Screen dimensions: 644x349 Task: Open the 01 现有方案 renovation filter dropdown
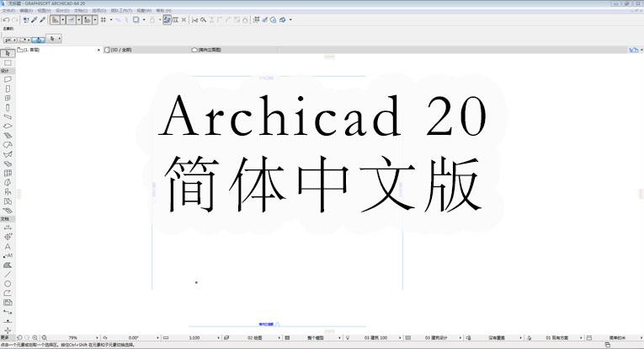click(581, 338)
